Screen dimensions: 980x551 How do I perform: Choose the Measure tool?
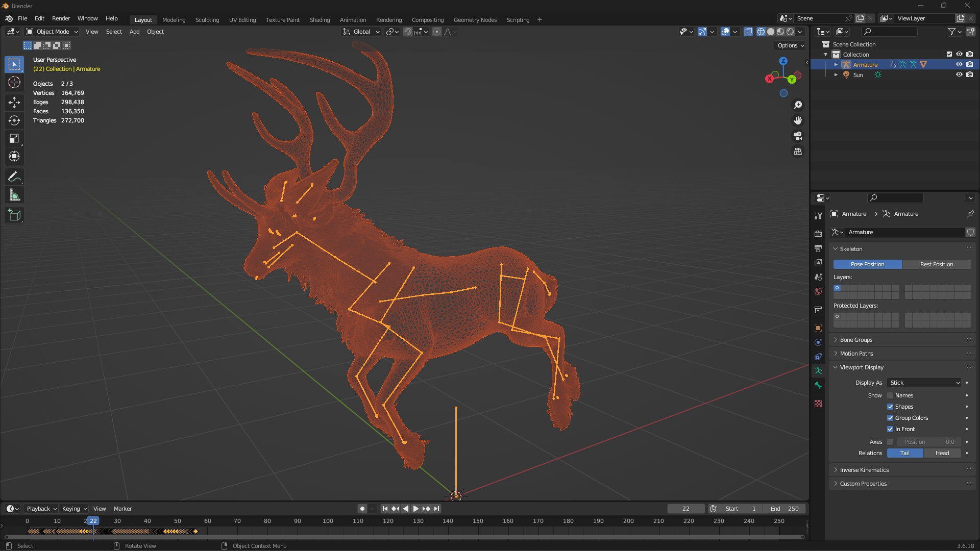pyautogui.click(x=14, y=195)
